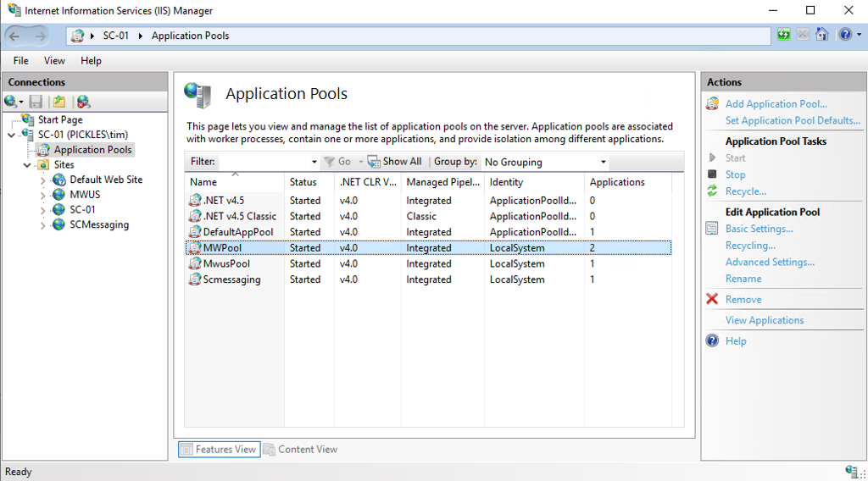
Task: Open Set Application Pool Defaults link
Action: (793, 120)
